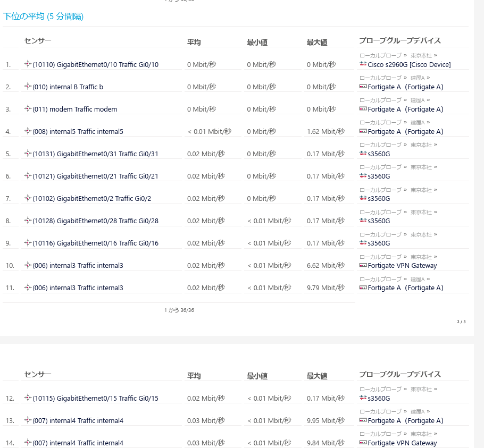This screenshot has height=448, width=484.
Task: Click sensor icon in row 14 internal4
Action: click(28, 442)
